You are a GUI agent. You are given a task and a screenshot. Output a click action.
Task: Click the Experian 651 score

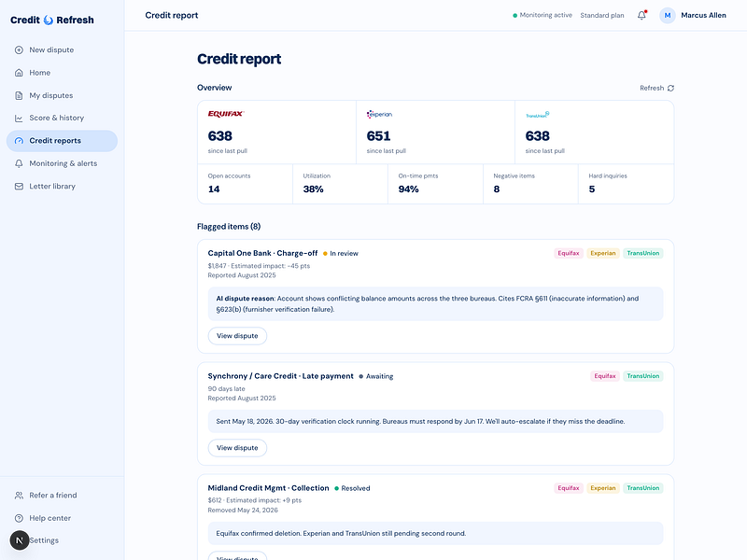tap(379, 136)
